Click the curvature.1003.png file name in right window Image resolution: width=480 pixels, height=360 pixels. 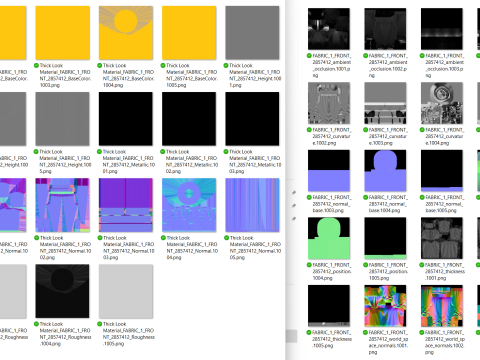click(388, 136)
